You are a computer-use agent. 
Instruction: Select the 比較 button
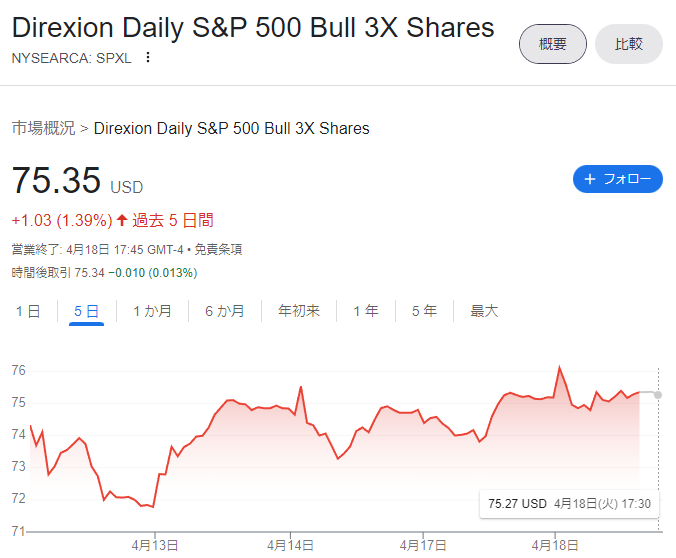629,44
